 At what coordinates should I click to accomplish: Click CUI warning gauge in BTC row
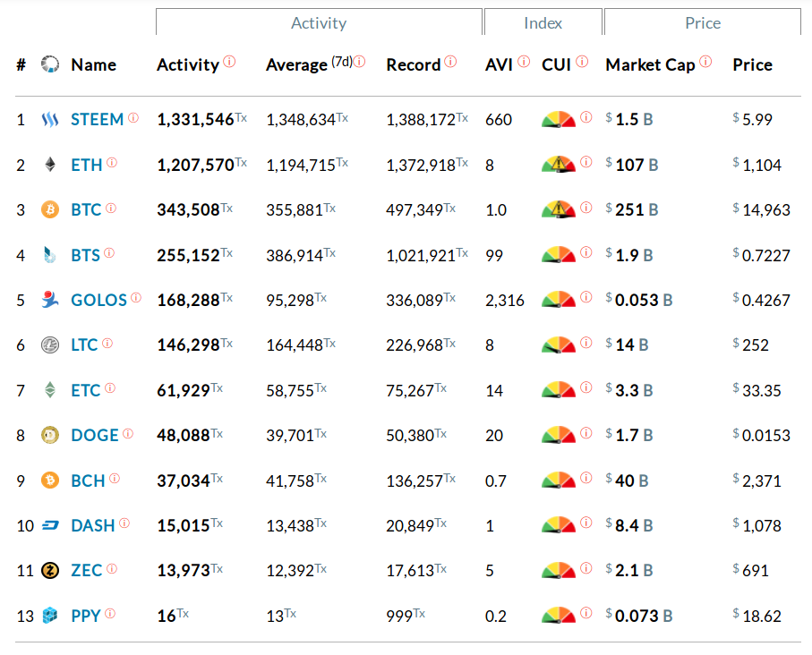pyautogui.click(x=559, y=209)
